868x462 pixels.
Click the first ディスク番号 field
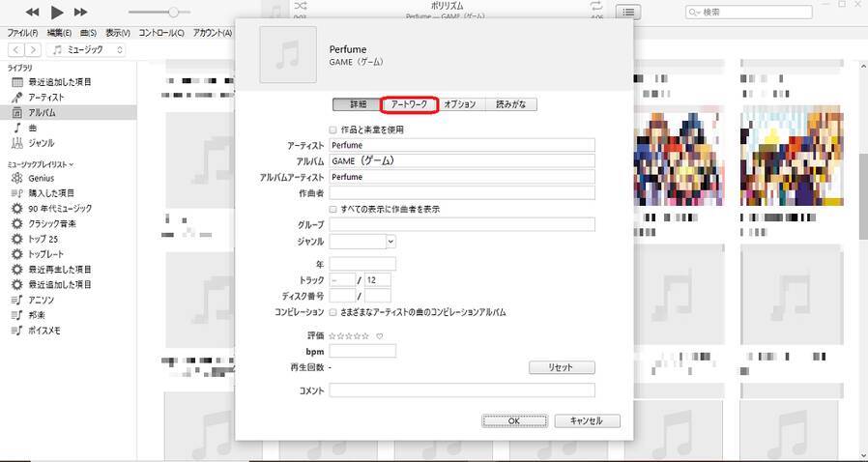point(342,296)
